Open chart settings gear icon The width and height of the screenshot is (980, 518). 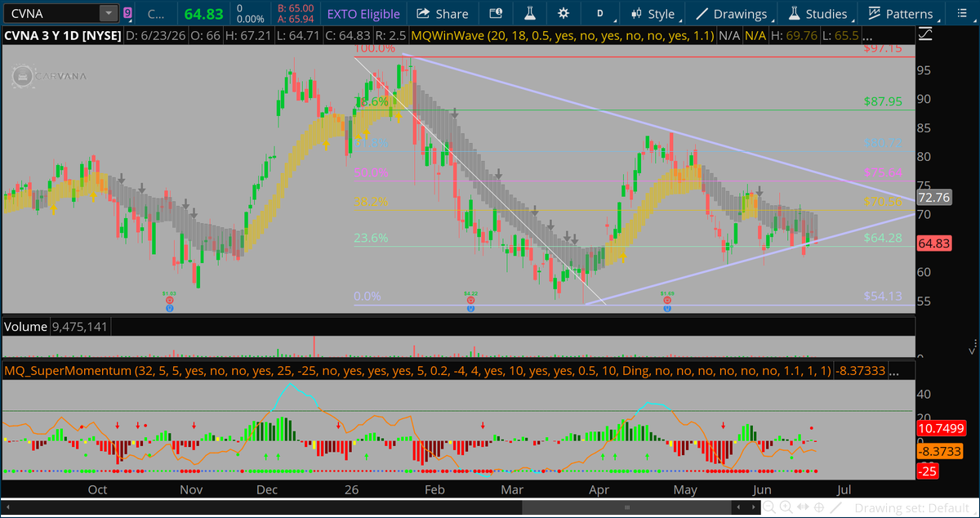tap(563, 14)
